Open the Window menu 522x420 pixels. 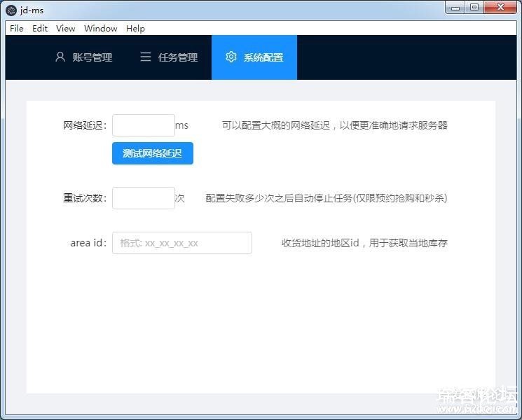[x=100, y=29]
